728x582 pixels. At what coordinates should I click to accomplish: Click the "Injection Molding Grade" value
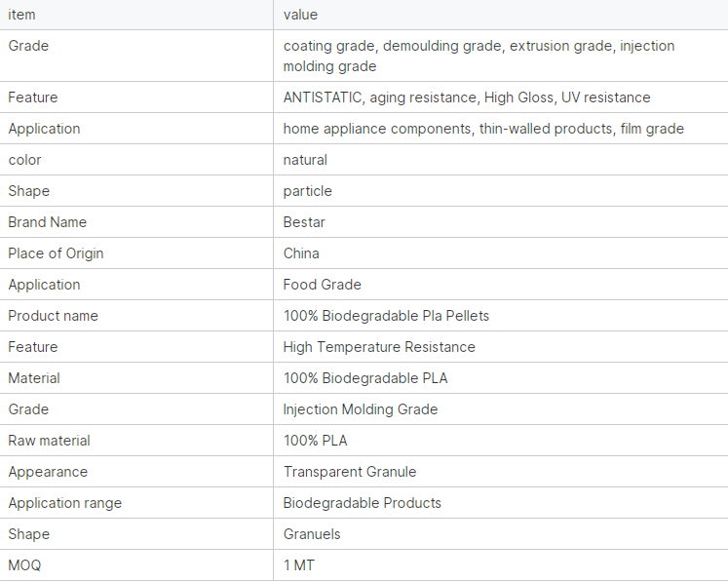(x=360, y=409)
